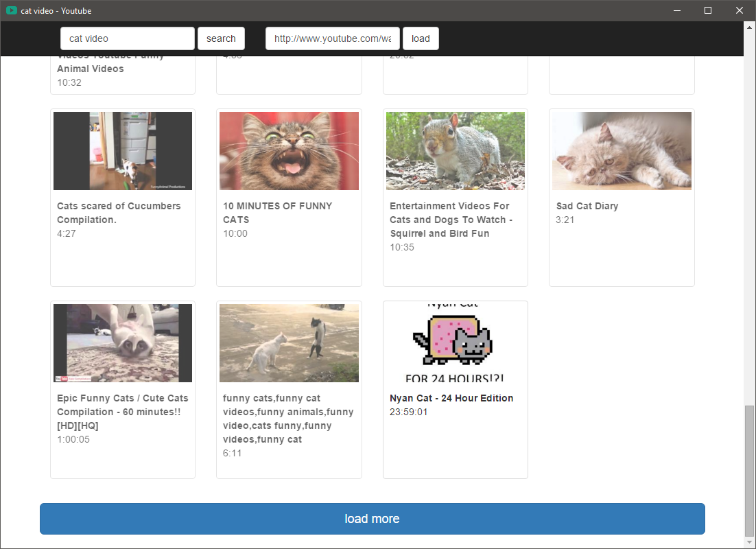Image resolution: width=756 pixels, height=549 pixels.
Task: Maximize the Youtube window
Action: 708,10
